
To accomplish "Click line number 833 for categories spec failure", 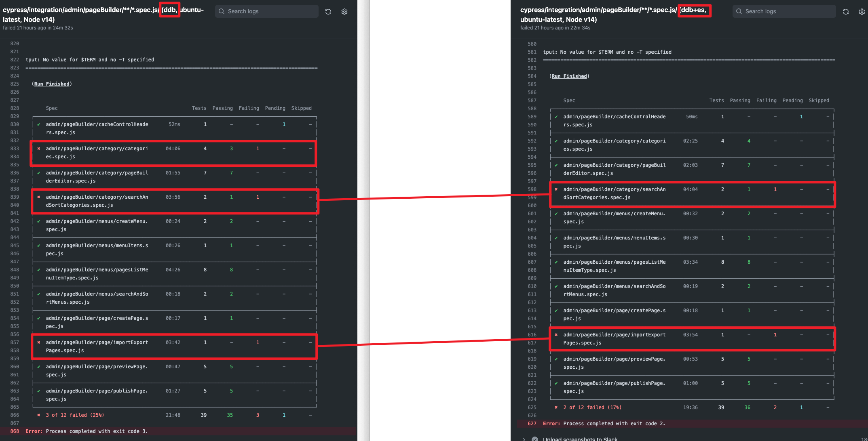I will tap(15, 149).
